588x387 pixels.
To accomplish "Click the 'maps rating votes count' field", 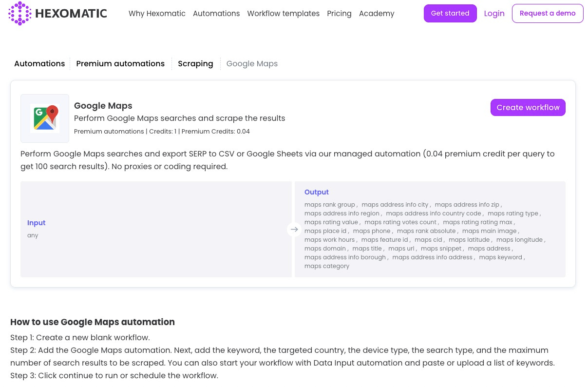I will (x=400, y=222).
